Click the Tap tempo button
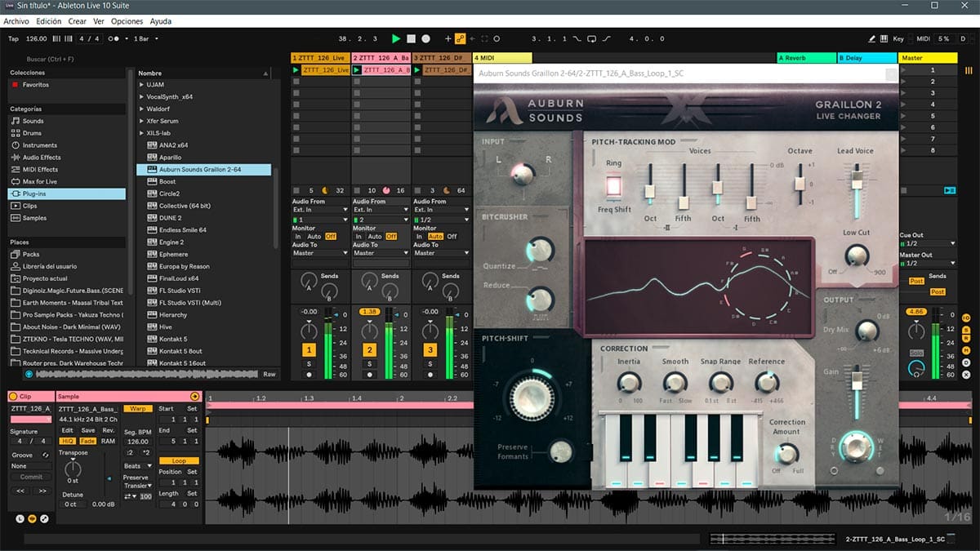This screenshot has height=551, width=980. pyautogui.click(x=13, y=38)
